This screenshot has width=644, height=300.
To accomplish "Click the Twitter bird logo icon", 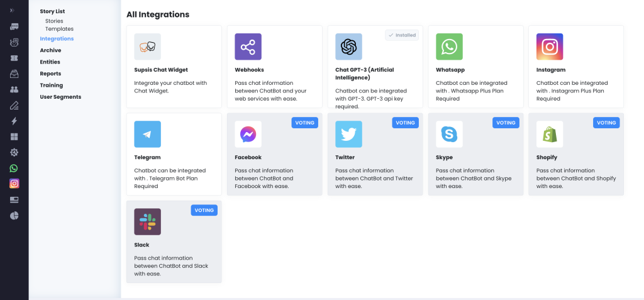I will (348, 134).
